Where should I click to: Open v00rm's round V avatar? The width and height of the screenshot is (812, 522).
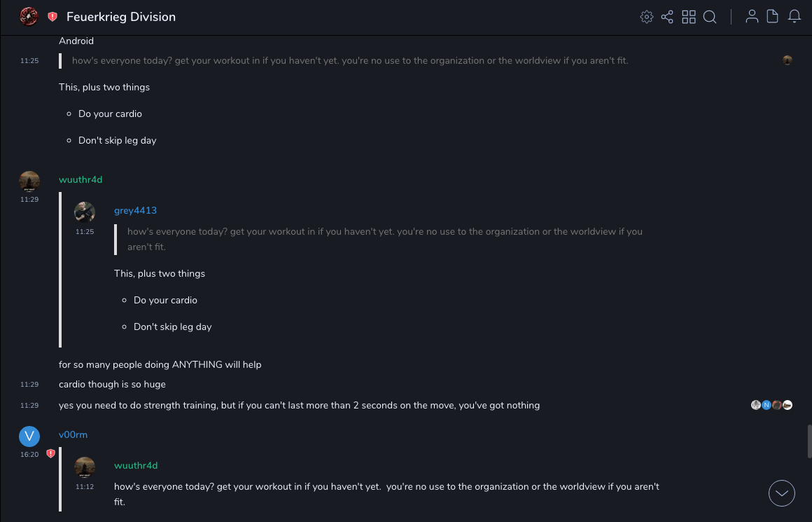point(29,436)
